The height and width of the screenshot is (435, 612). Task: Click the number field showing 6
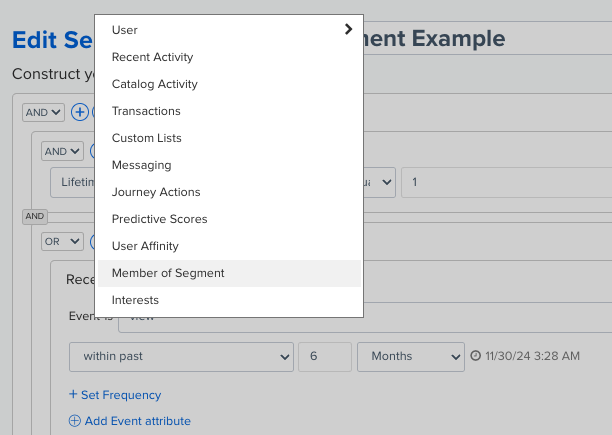point(325,357)
